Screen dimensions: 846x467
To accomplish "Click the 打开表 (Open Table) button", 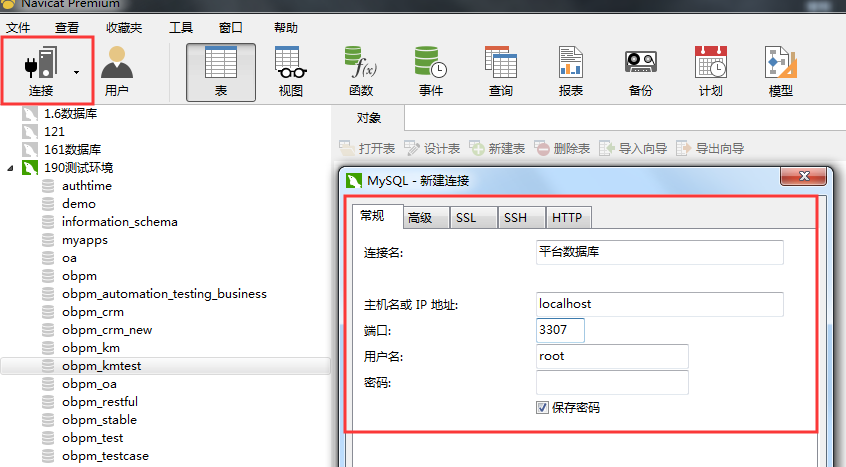I will (367, 148).
